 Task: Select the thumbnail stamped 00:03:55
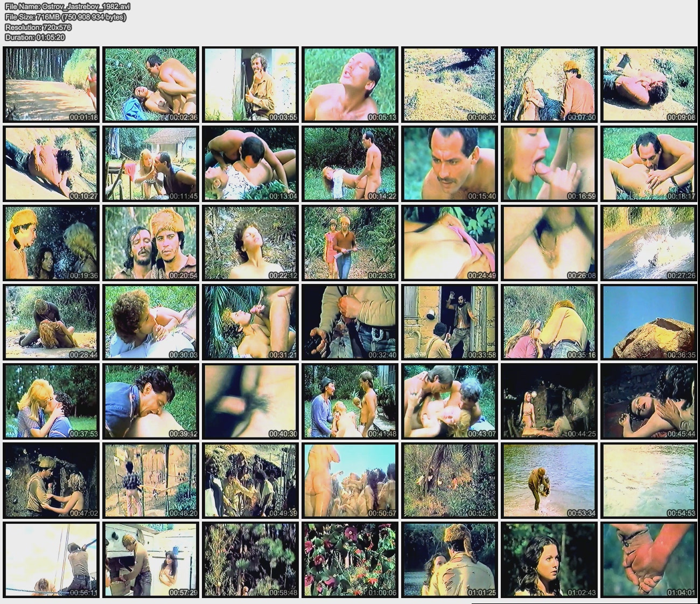tap(250, 85)
